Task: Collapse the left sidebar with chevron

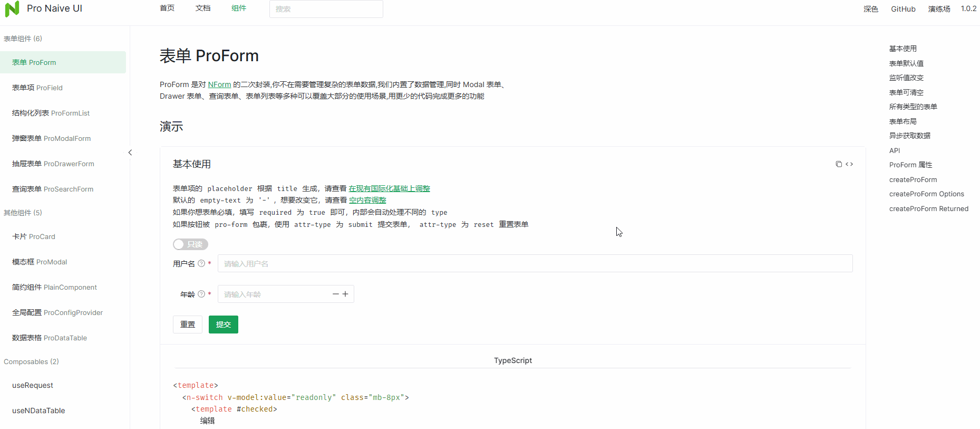Action: click(x=130, y=152)
